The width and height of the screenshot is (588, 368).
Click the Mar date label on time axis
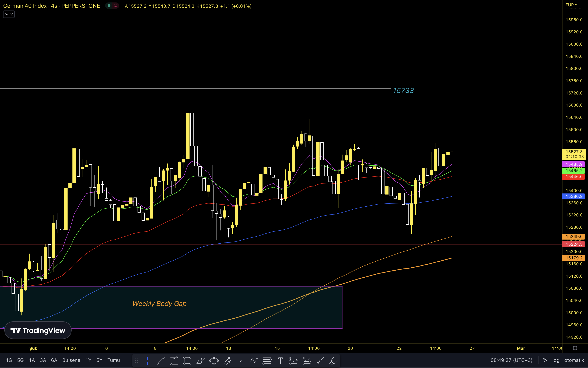point(521,348)
